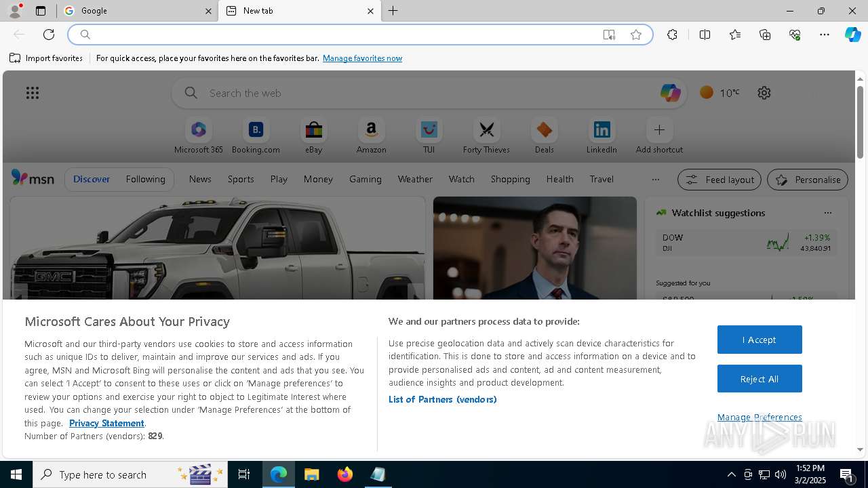
Task: Open Watchlist suggestions more options
Action: (x=828, y=213)
